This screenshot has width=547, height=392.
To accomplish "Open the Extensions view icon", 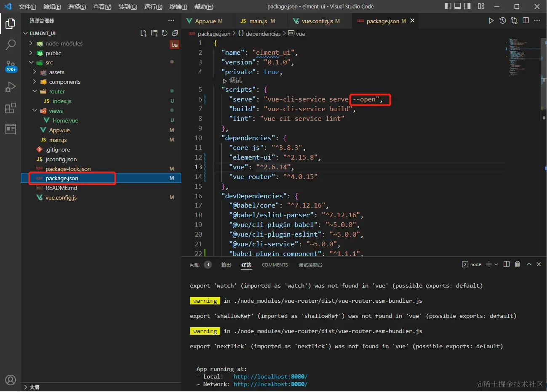I will 11,108.
